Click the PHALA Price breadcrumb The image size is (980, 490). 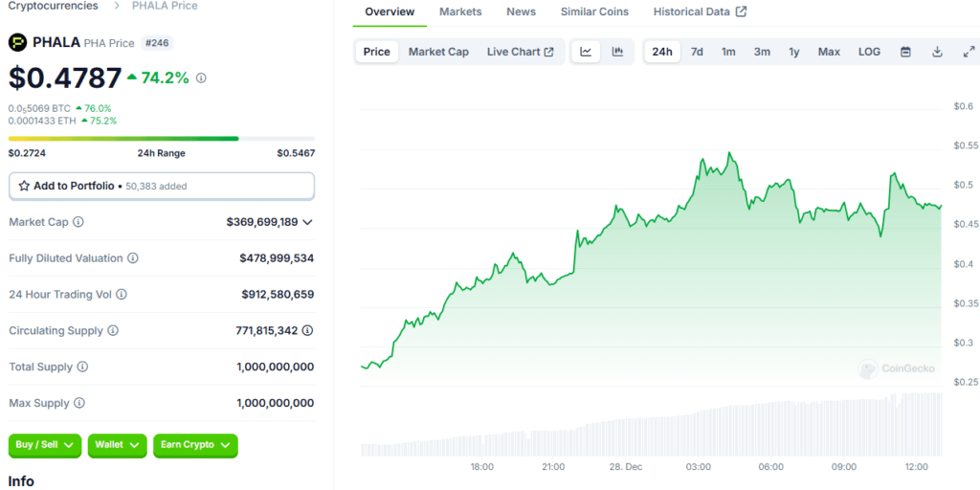click(165, 6)
